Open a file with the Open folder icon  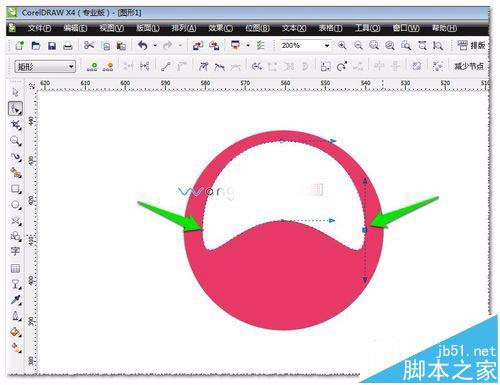(x=36, y=46)
